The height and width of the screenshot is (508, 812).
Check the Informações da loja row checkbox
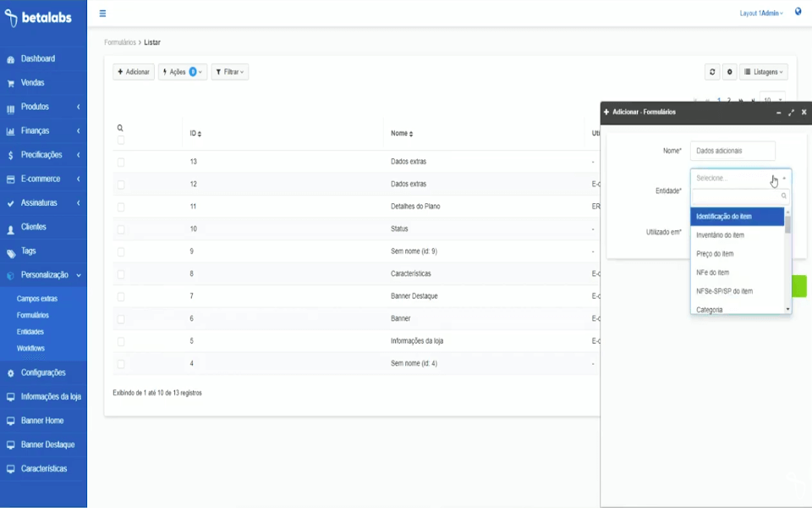coord(121,341)
